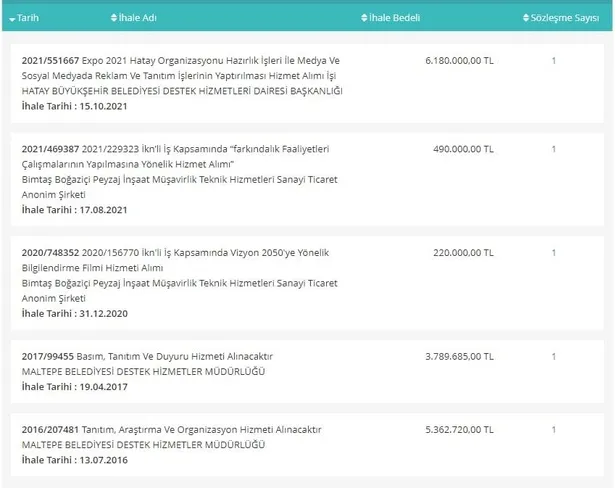
Task: Open tender 2017/99455 Basım, Tanıtım Ve Duyuru
Action: click(x=147, y=357)
